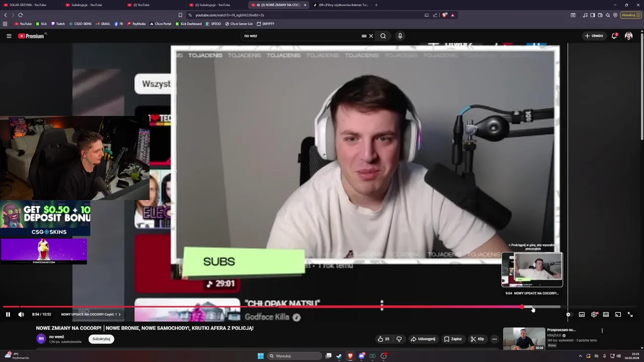Viewport: 644px width, 362px height.
Task: Create a clip with the Klip button
Action: (477, 339)
